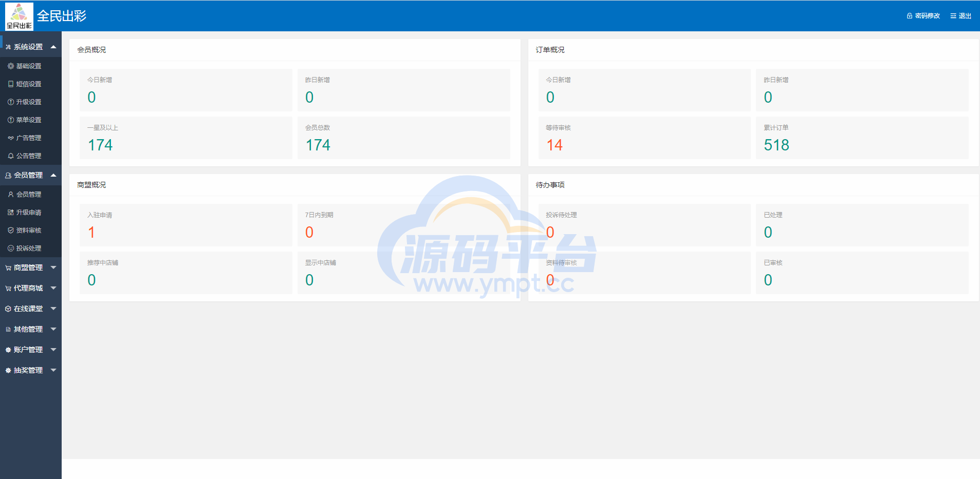Click the tools icon beside 系统设置
980x479 pixels.
click(8, 47)
